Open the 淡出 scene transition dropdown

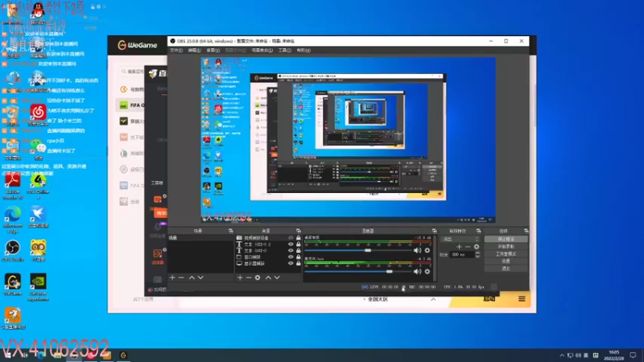pyautogui.click(x=460, y=239)
